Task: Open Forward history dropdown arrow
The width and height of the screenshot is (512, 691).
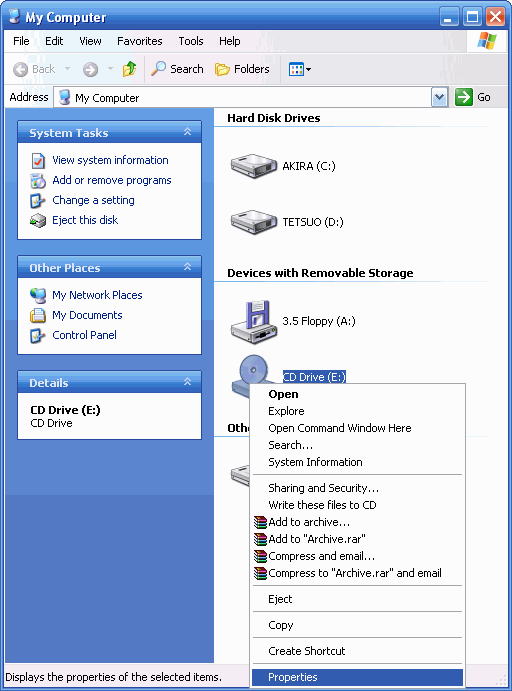Action: click(110, 69)
